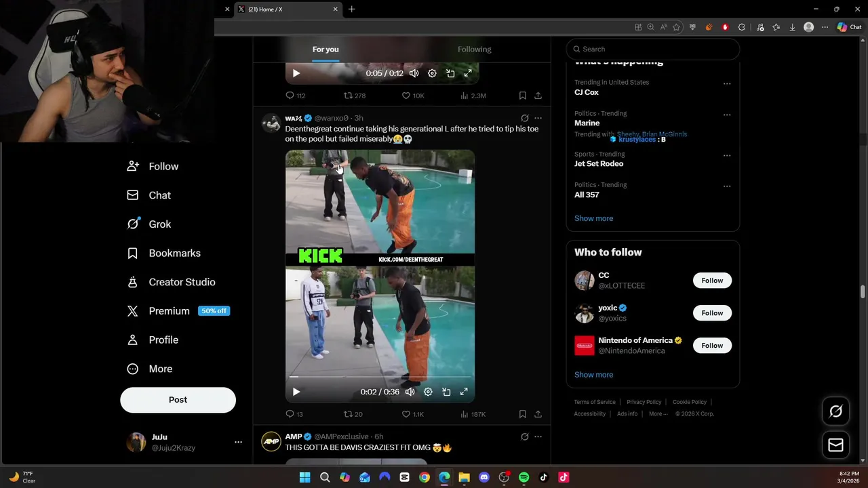Open the floating messages envelope button
The width and height of the screenshot is (868, 488).
coord(835,445)
